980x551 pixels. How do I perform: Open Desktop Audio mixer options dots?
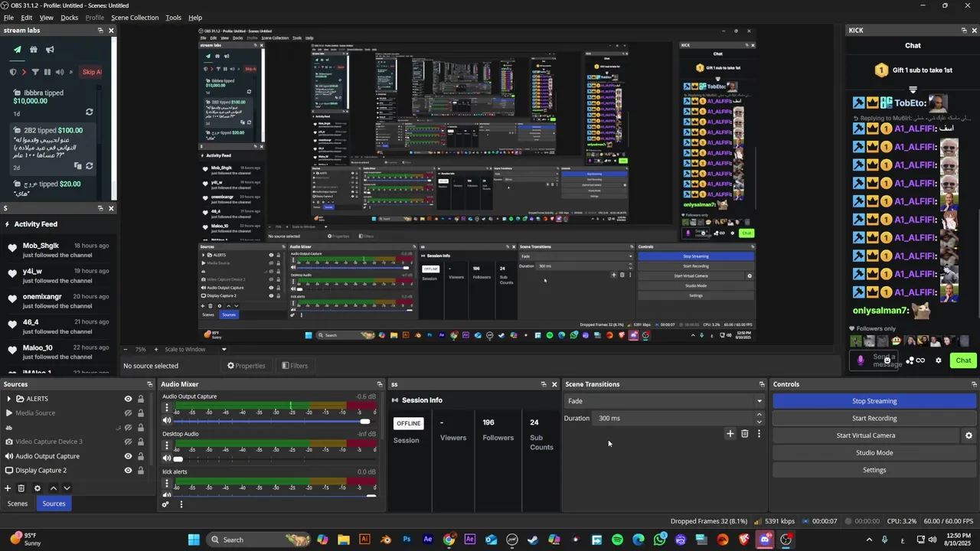click(167, 445)
